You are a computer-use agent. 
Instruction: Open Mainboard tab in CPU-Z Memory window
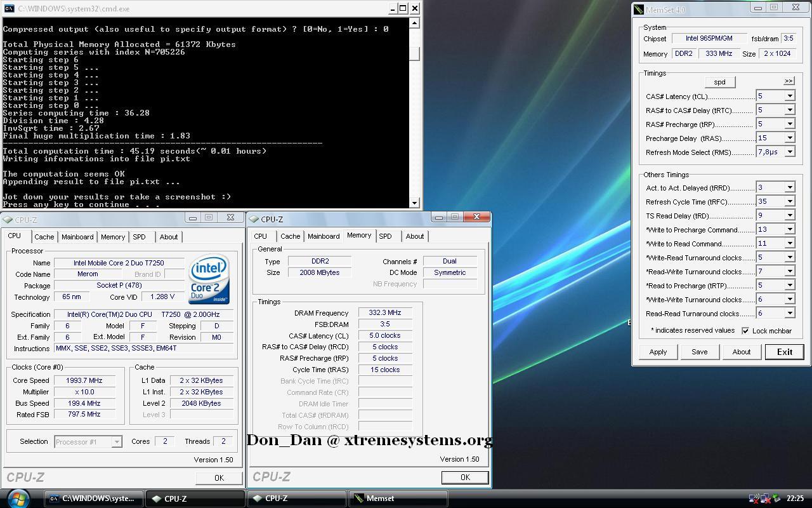point(324,236)
